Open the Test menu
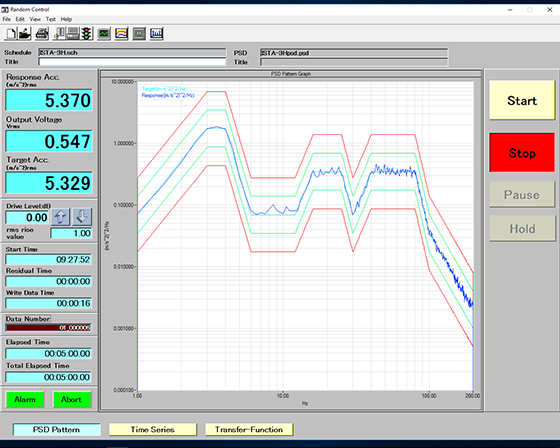 coord(51,19)
